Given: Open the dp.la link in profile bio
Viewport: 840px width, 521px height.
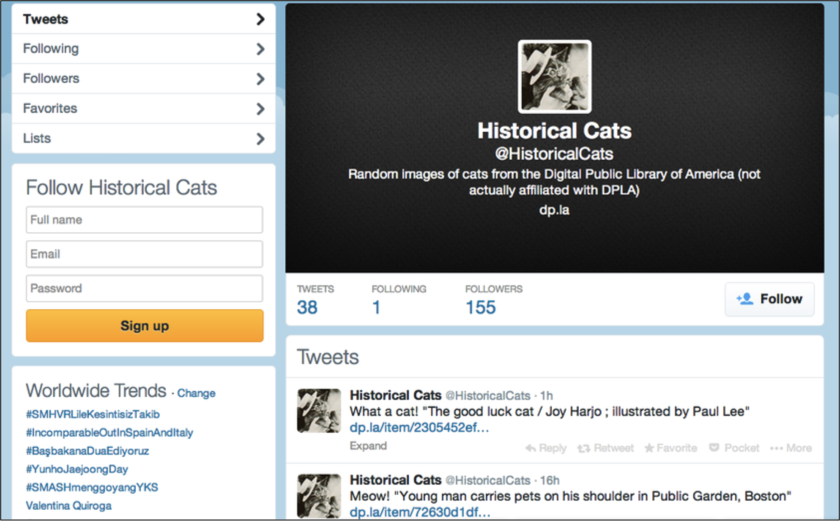Looking at the screenshot, I should (x=554, y=210).
